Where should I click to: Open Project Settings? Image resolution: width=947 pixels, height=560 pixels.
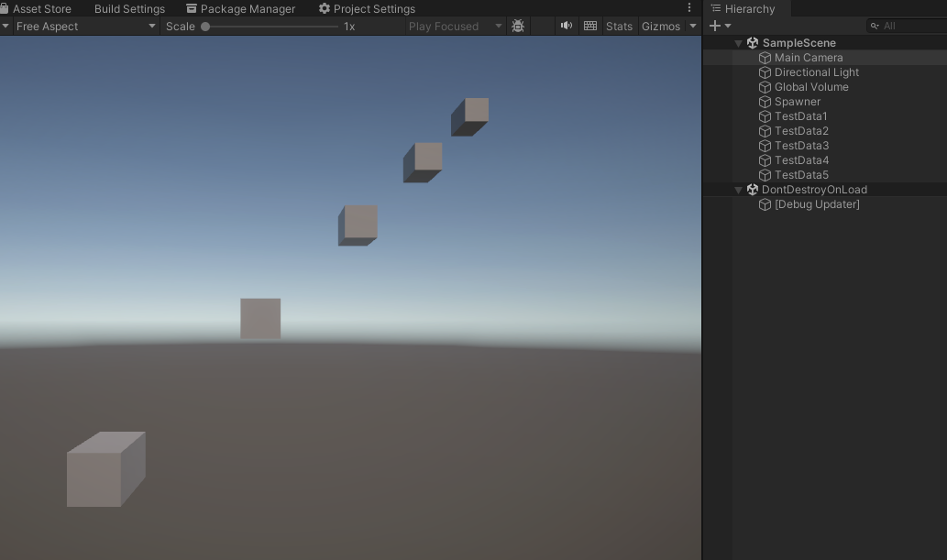[367, 8]
